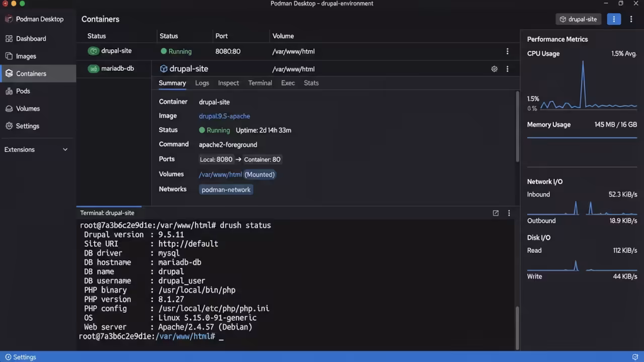The height and width of the screenshot is (362, 644).
Task: Click the mariadb-db container status icon
Action: (93, 68)
